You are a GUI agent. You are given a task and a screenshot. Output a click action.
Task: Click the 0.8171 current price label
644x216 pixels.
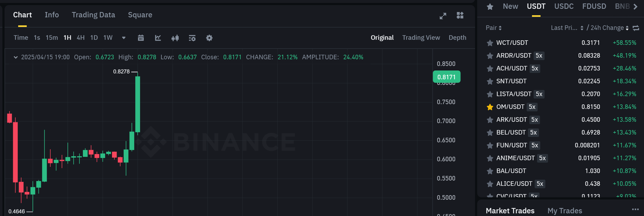pyautogui.click(x=446, y=77)
